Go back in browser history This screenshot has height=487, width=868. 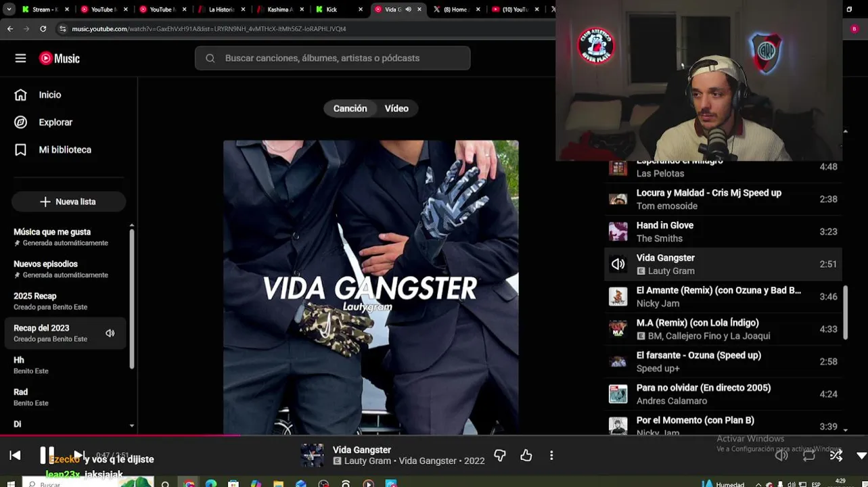[9, 29]
